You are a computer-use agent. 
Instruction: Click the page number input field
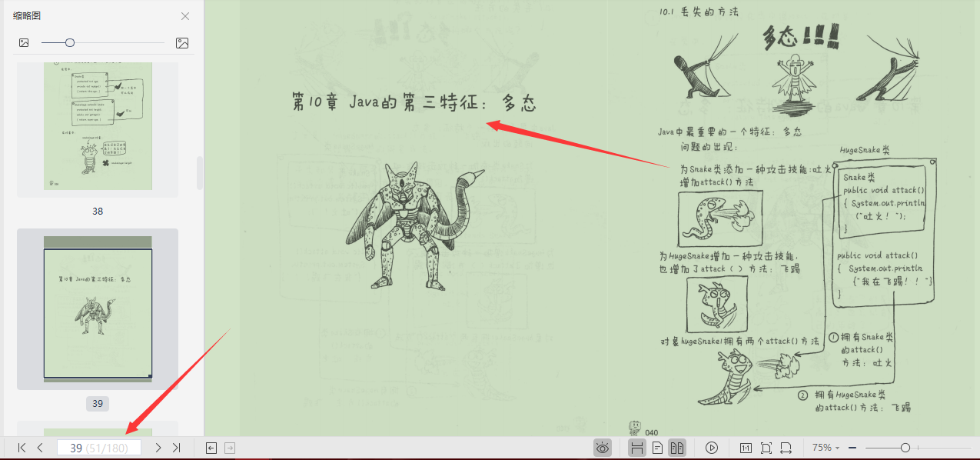click(x=98, y=448)
